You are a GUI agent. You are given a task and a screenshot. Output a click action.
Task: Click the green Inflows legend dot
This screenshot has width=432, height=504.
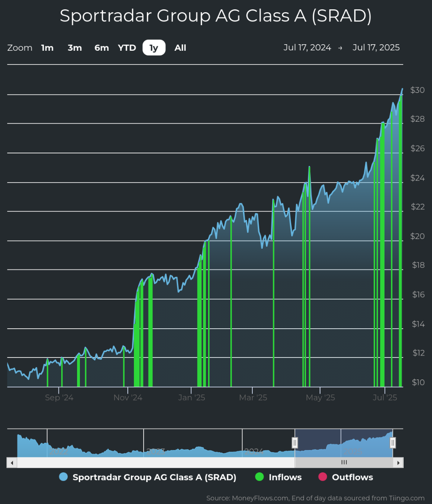[259, 477]
